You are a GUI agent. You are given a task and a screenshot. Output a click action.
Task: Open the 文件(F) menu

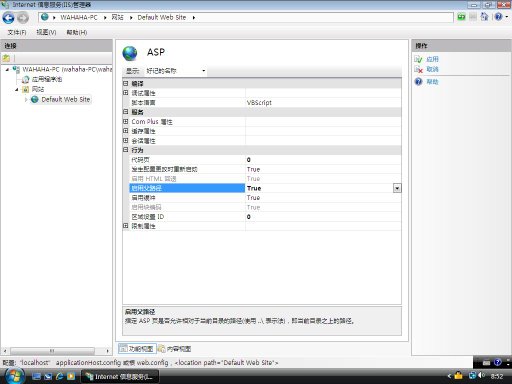[17, 32]
